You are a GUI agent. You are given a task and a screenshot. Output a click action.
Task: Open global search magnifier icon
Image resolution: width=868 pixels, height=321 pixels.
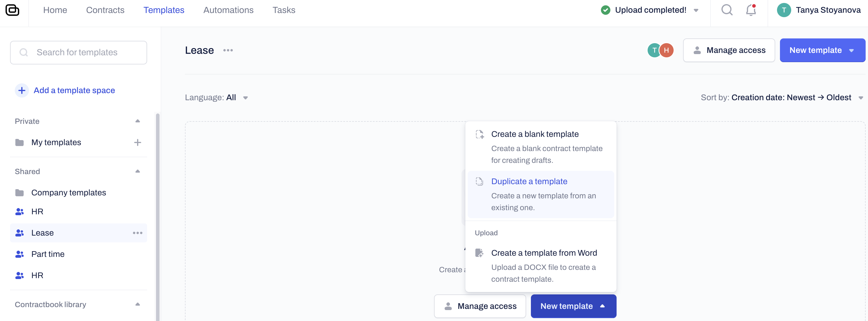tap(727, 10)
